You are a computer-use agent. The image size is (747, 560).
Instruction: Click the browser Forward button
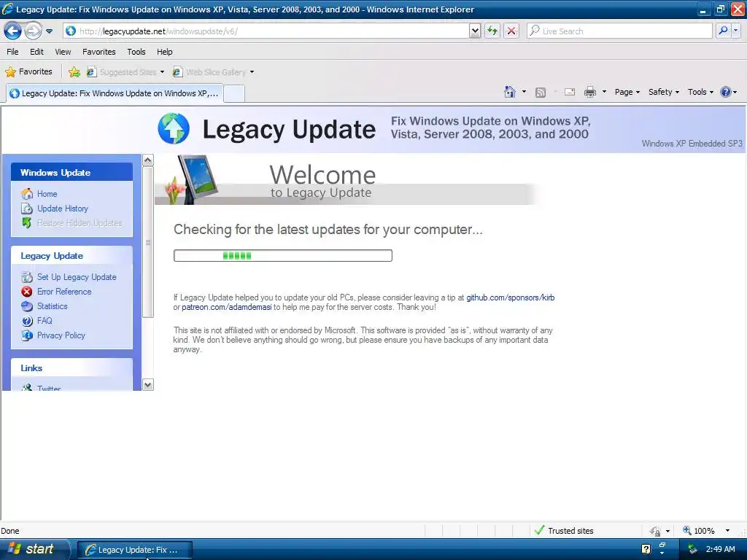(33, 31)
